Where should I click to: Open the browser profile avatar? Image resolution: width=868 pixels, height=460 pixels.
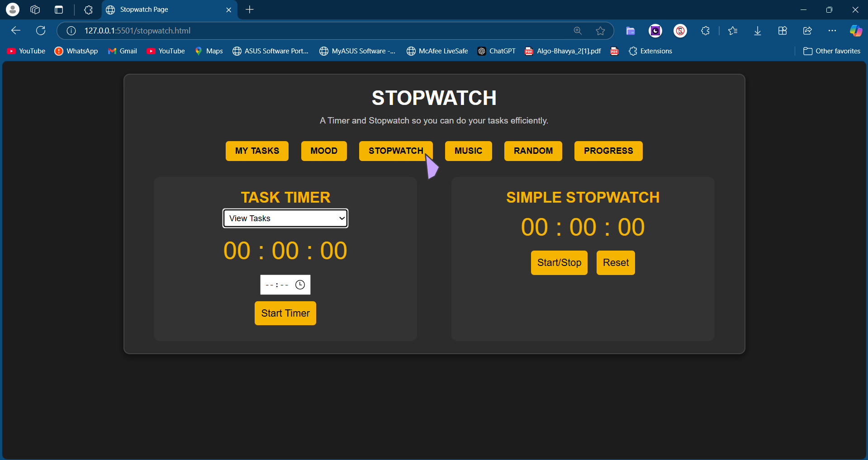point(13,9)
